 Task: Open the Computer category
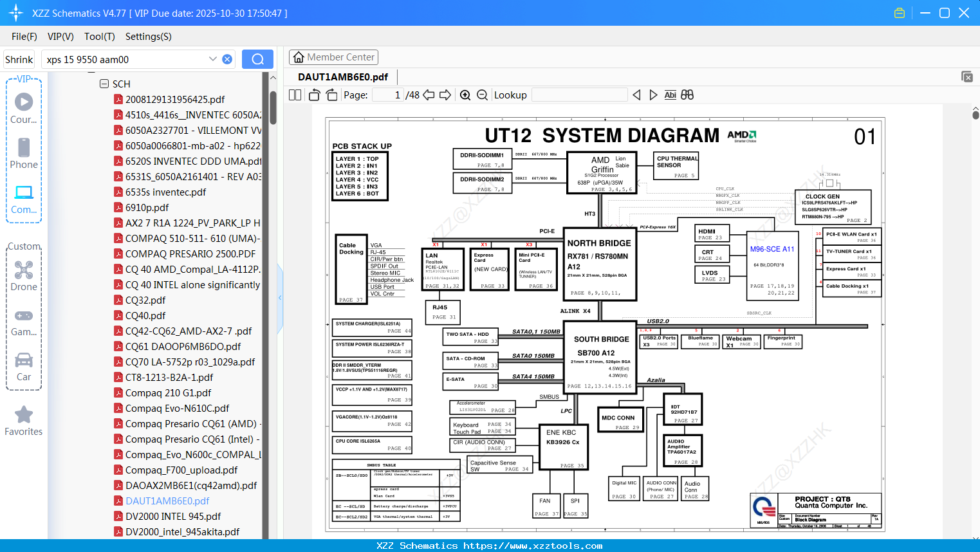pos(24,199)
